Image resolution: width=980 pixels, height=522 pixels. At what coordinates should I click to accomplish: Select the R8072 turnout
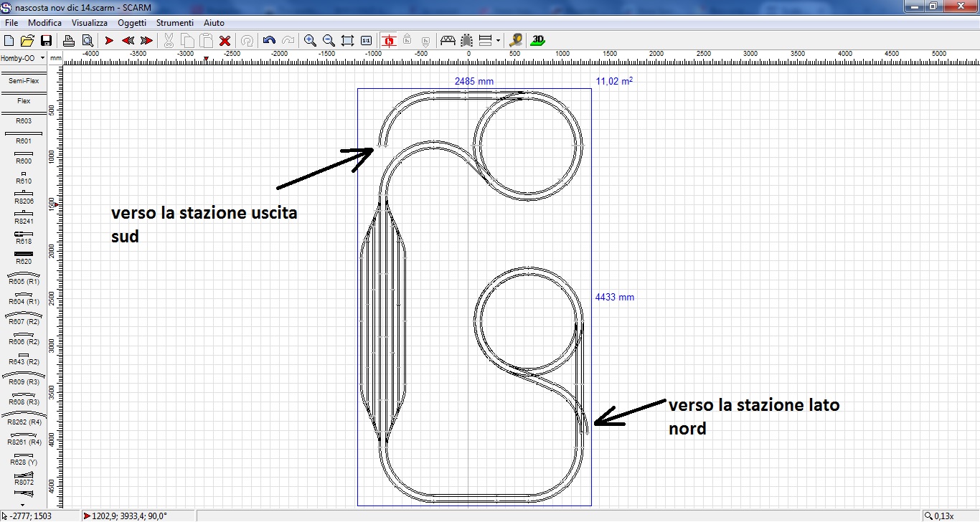24,480
